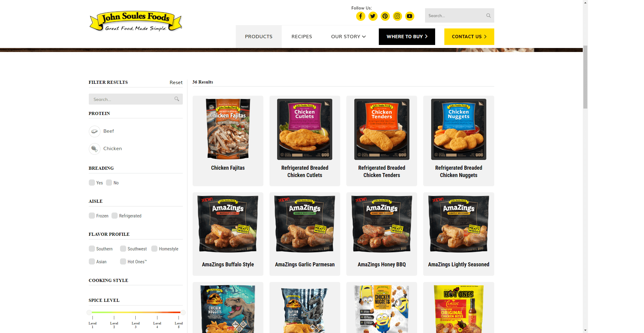Click the WHERE TO BUY button
This screenshot has width=644, height=333.
(406, 36)
